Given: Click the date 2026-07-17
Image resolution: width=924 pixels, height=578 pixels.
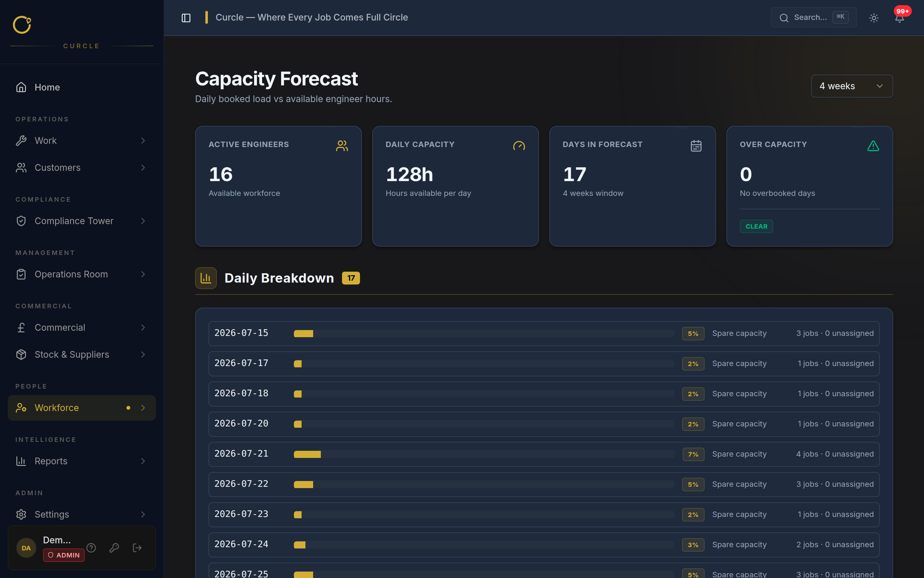Looking at the screenshot, I should (x=241, y=363).
